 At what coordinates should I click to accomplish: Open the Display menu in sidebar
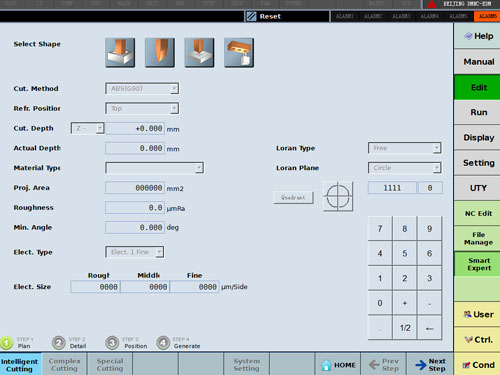point(477,138)
